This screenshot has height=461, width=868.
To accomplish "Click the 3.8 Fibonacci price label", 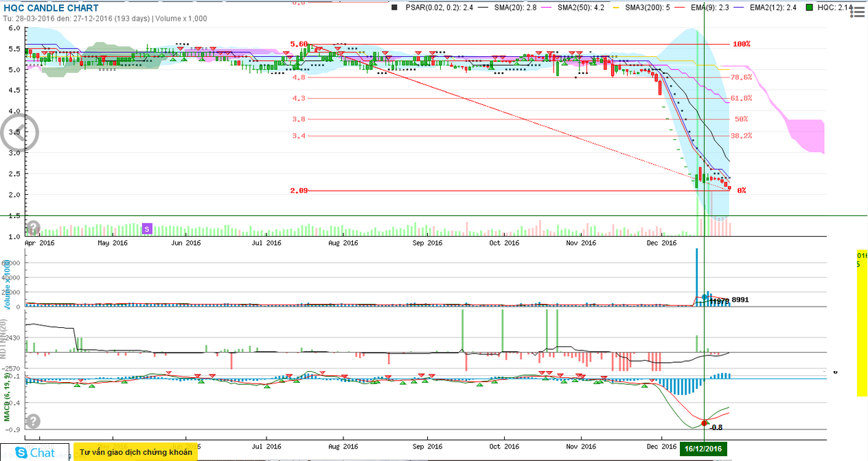I will coord(299,119).
